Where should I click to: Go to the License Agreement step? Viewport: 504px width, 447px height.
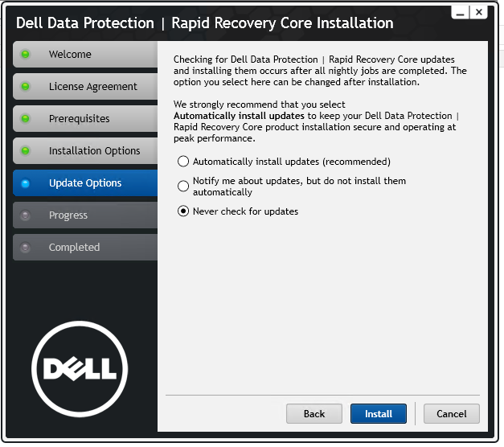[85, 87]
